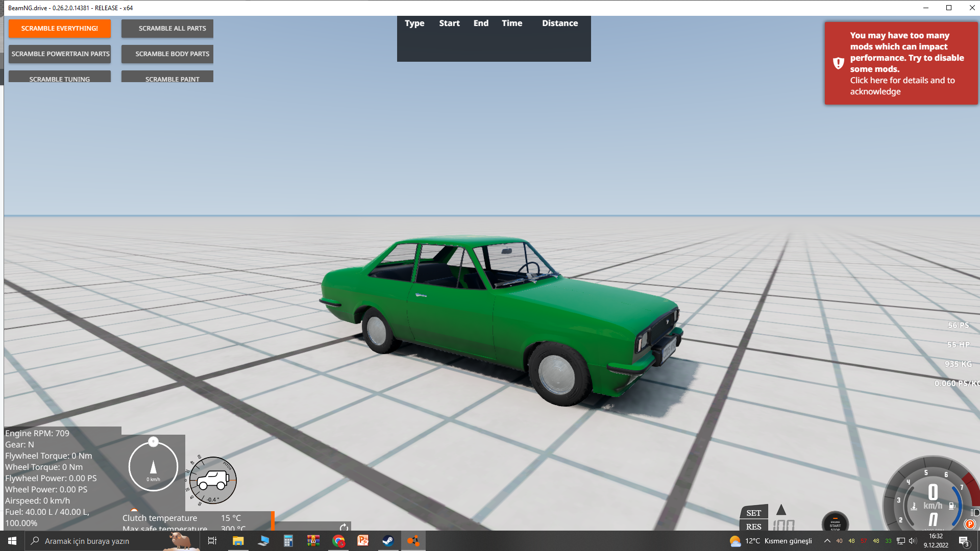The width and height of the screenshot is (980, 551).
Task: Click the Distance column header
Action: point(560,23)
